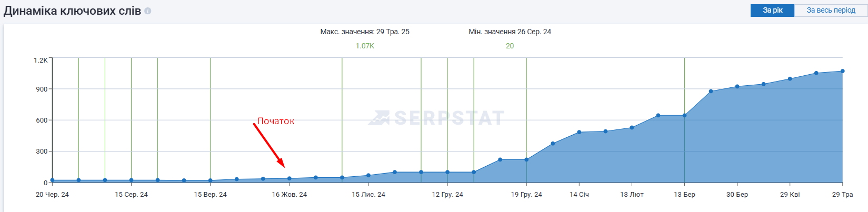The image size is (868, 212).
Task: Click the data point above 15 Лис. 24
Action: point(368,175)
